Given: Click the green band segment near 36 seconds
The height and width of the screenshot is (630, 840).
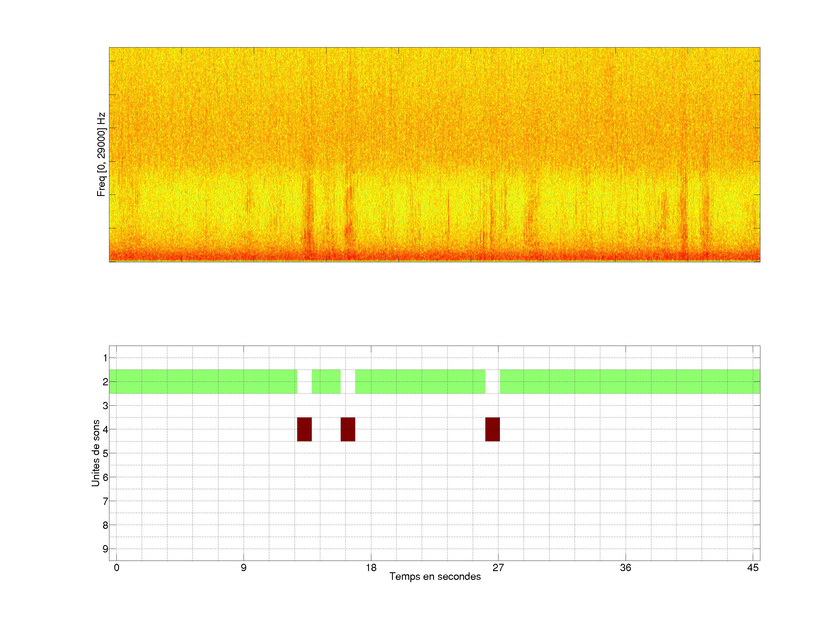Looking at the screenshot, I should (626, 381).
